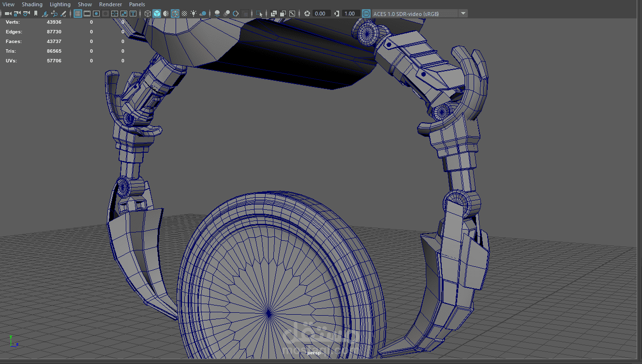Click the 2D Pan/Zoom icon

click(54, 14)
